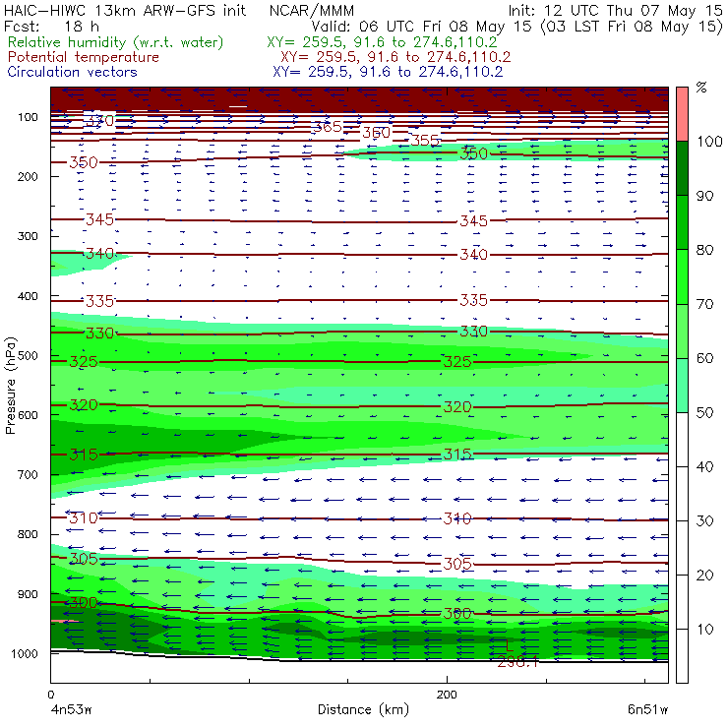Click the blue XY coordinates line
The width and height of the screenshot is (728, 728).
[388, 72]
